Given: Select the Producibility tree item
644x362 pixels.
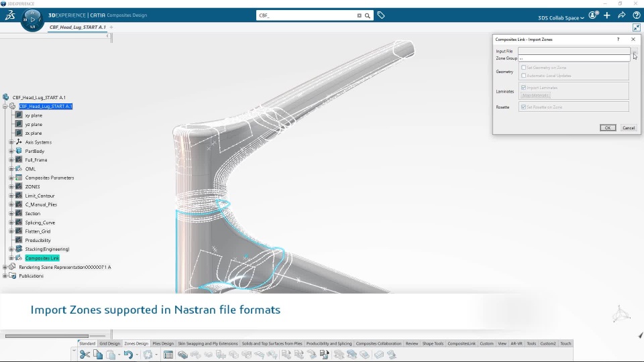Looking at the screenshot, I should 38,240.
